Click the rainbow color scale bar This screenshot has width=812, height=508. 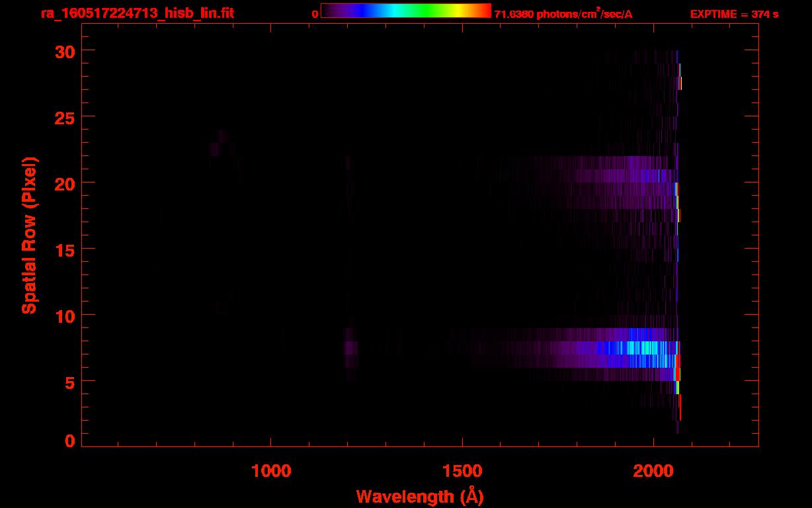click(x=406, y=11)
